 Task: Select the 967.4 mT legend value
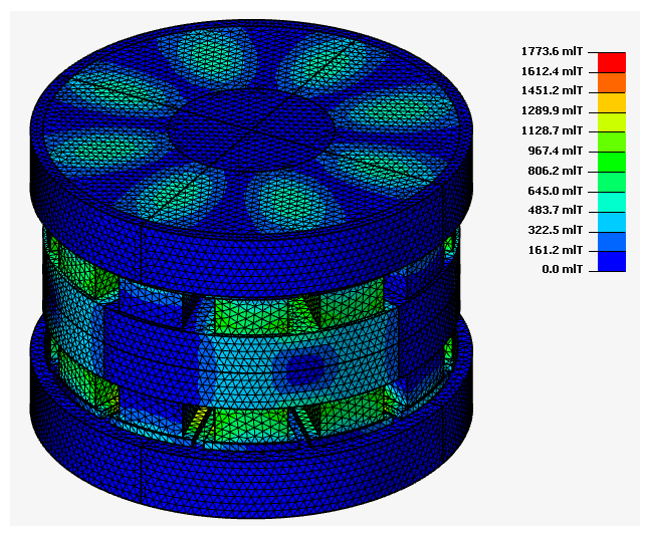point(553,150)
